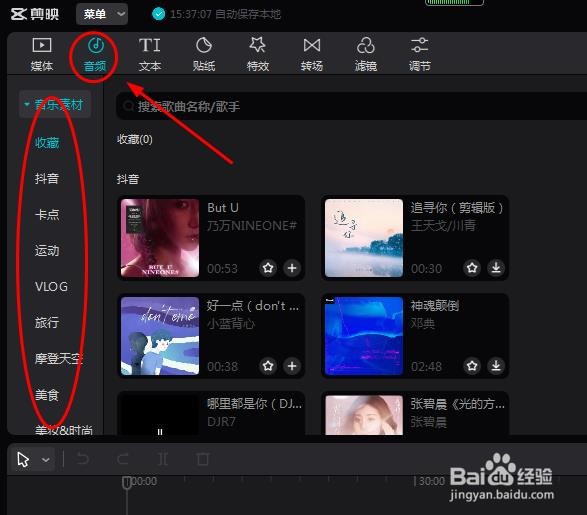Open the 滤镜 filters panel
This screenshot has width=587, height=515.
pyautogui.click(x=365, y=54)
